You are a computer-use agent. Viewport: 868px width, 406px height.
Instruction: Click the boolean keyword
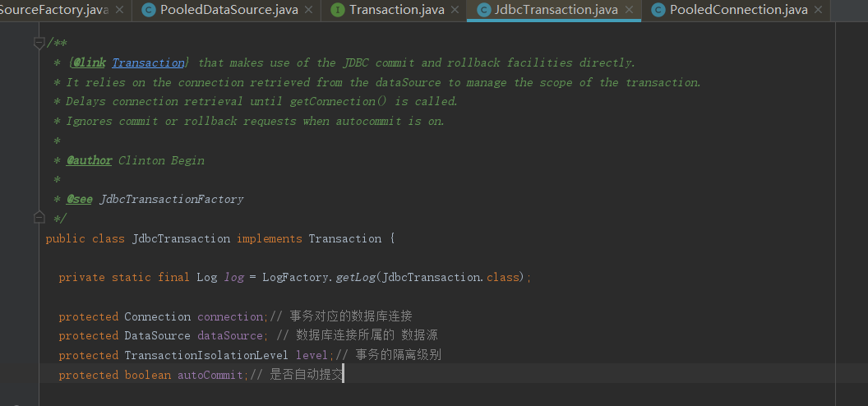click(148, 375)
